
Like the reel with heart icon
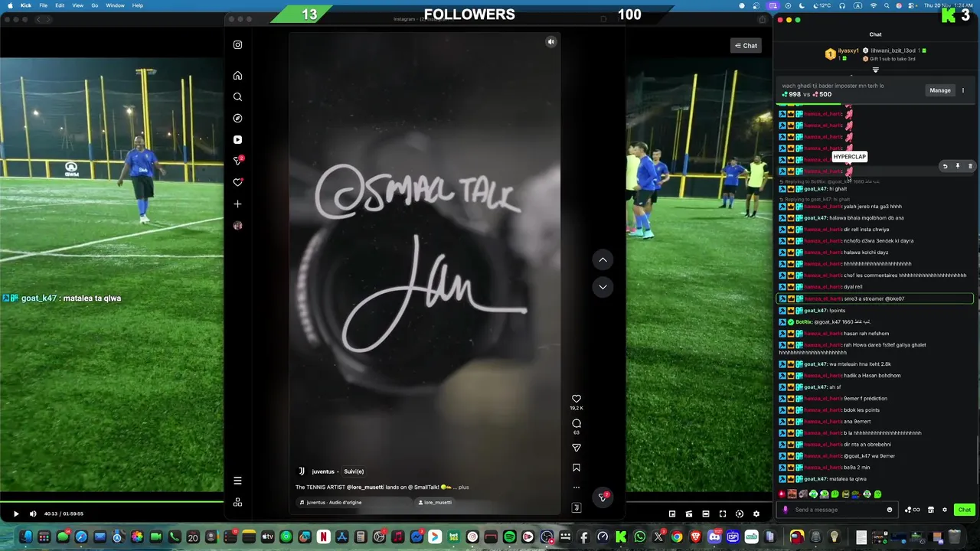577,399
